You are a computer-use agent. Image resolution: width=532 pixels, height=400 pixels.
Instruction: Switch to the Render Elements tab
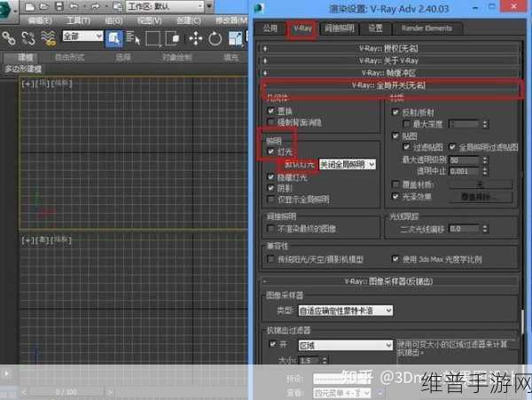(x=426, y=28)
